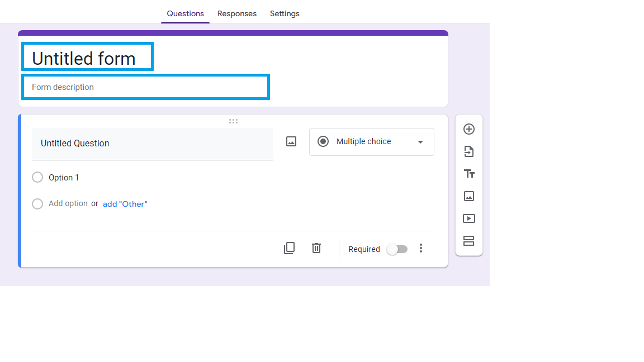Switch to the Responses tab

[237, 13]
